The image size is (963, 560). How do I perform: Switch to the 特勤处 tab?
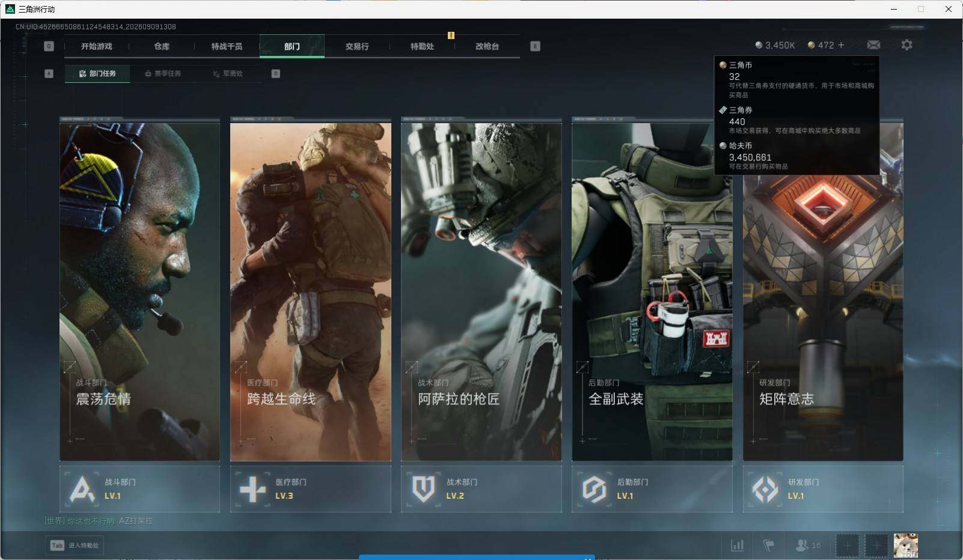(422, 46)
